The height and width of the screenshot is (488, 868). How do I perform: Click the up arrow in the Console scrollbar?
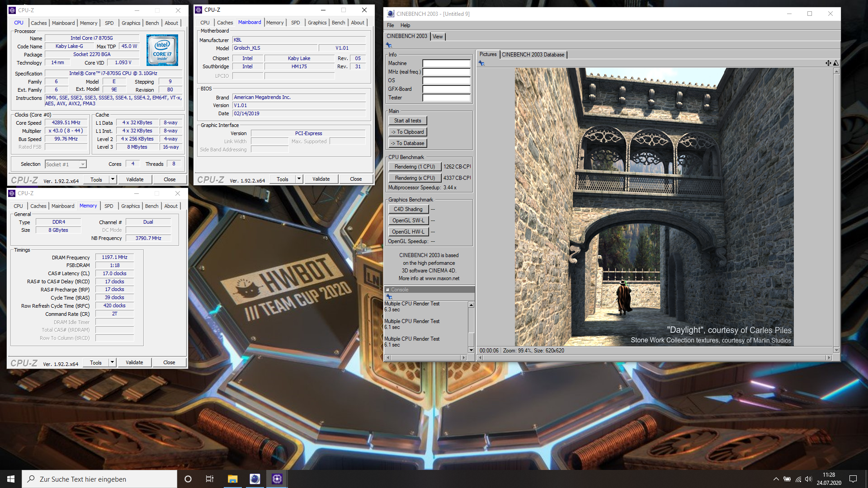tap(471, 305)
